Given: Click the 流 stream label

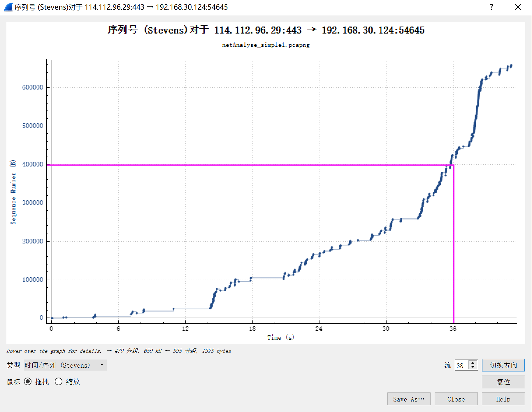Looking at the screenshot, I should 448,365.
